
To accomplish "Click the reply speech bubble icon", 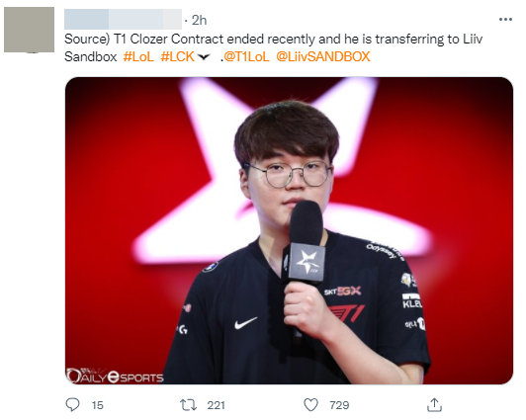I will (x=72, y=404).
